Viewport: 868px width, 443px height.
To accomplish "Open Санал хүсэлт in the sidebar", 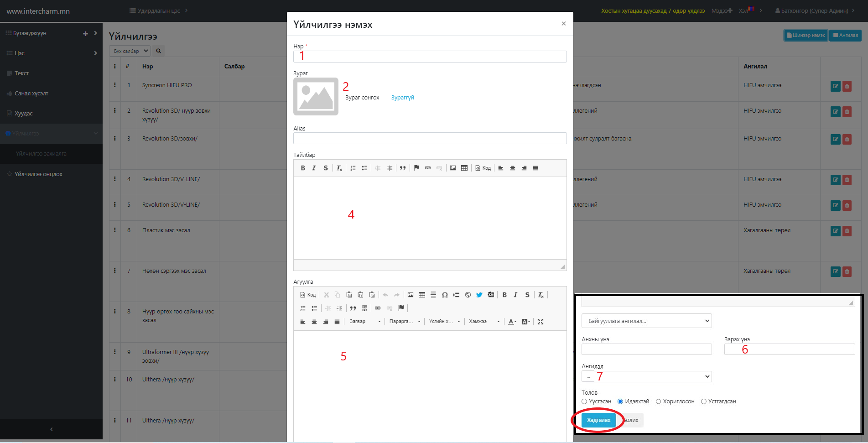I will coord(31,94).
